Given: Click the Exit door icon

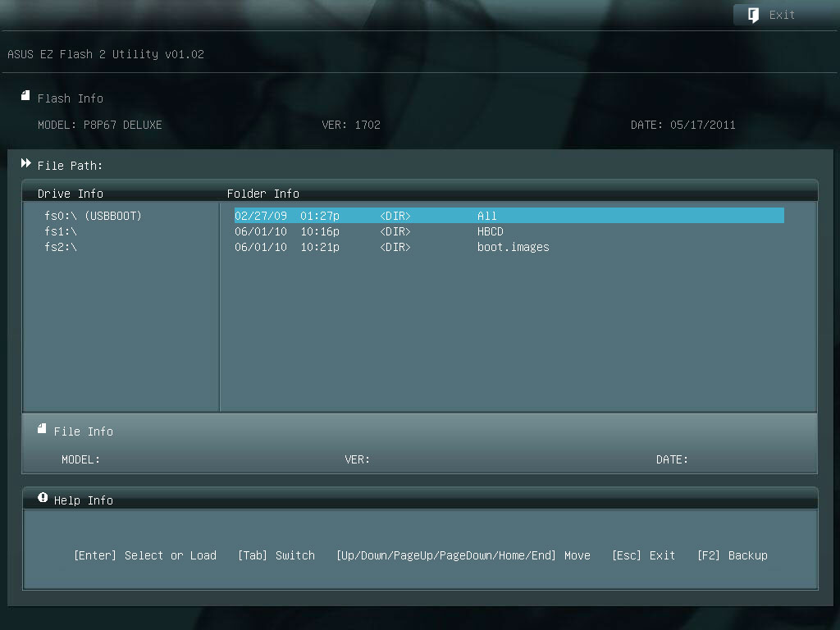Looking at the screenshot, I should pyautogui.click(x=753, y=15).
